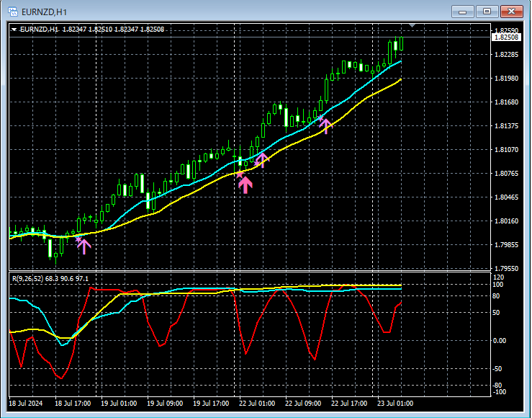Select the bold pink buy arrow near 22 Jul 01:00

(245, 185)
